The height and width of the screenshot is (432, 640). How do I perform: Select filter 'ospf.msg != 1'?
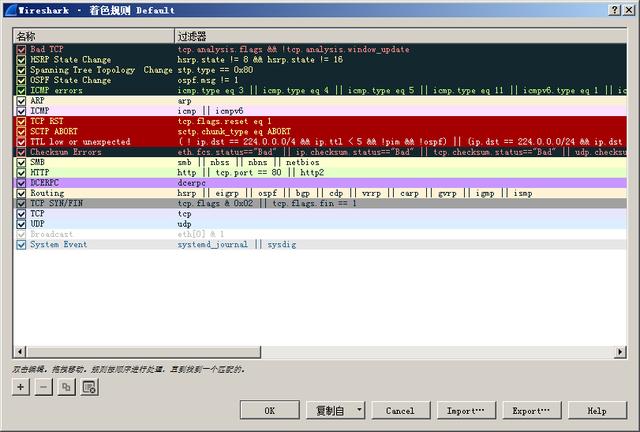coord(208,80)
